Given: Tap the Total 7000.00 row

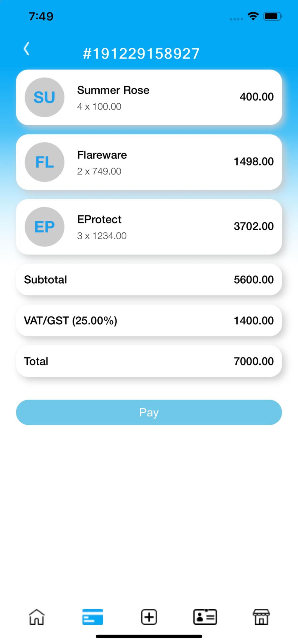Looking at the screenshot, I should click(149, 361).
